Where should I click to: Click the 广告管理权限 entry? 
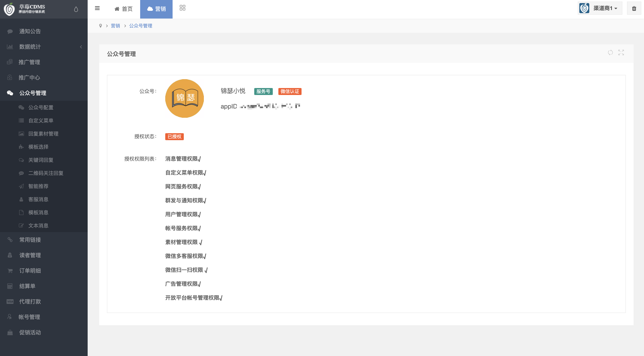(183, 284)
